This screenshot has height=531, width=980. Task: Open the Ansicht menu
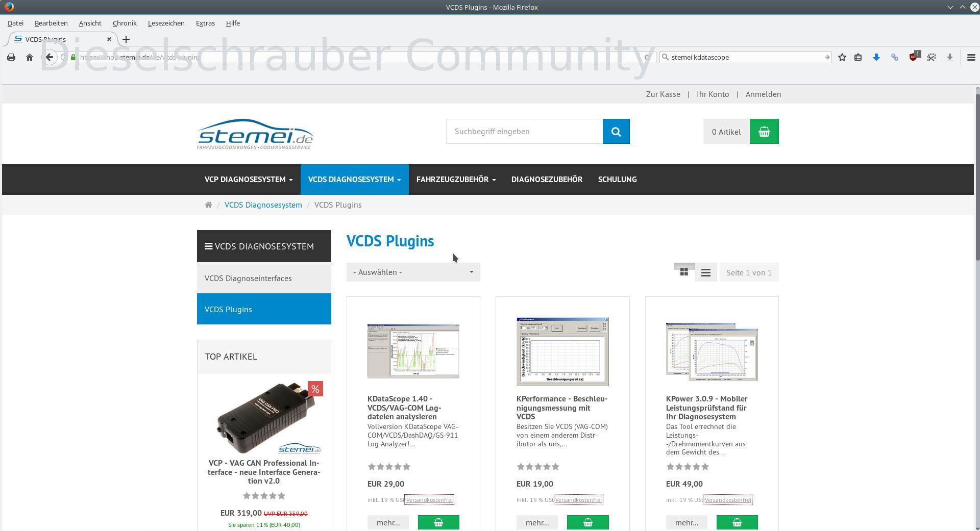point(90,23)
